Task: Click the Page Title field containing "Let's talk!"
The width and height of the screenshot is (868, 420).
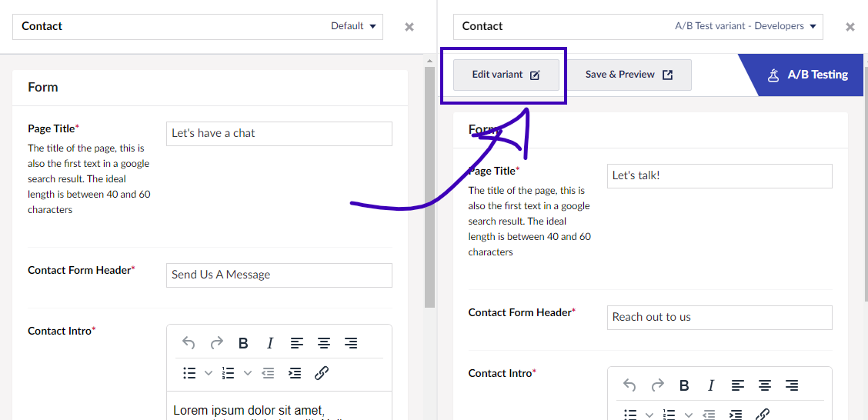Action: click(719, 175)
